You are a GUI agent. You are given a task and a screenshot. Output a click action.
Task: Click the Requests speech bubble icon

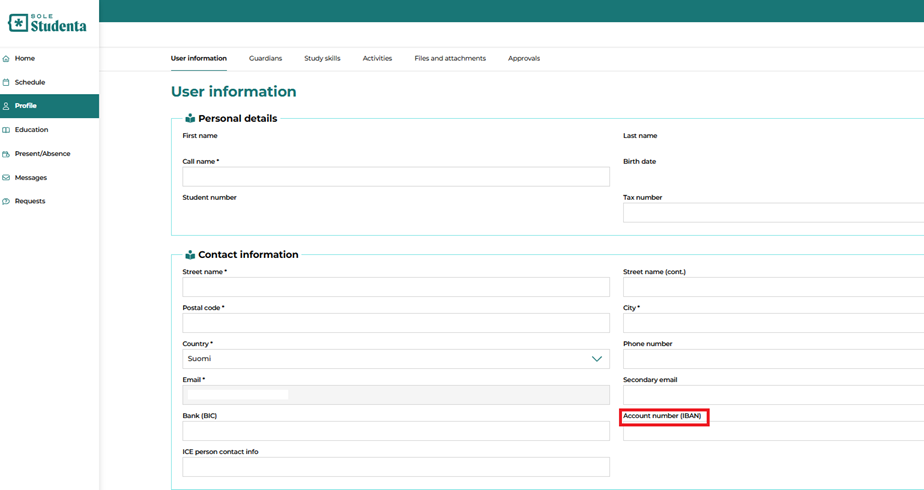coord(7,202)
